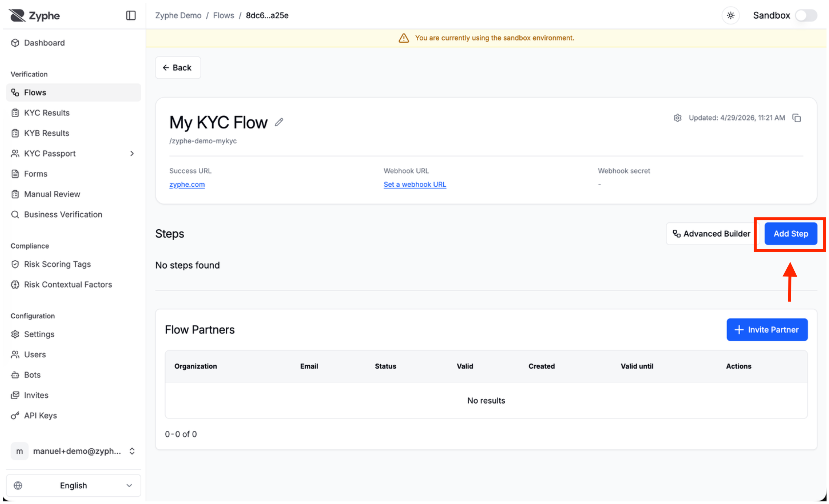
Task: Open the zyphe.com success URL
Action: (187, 184)
